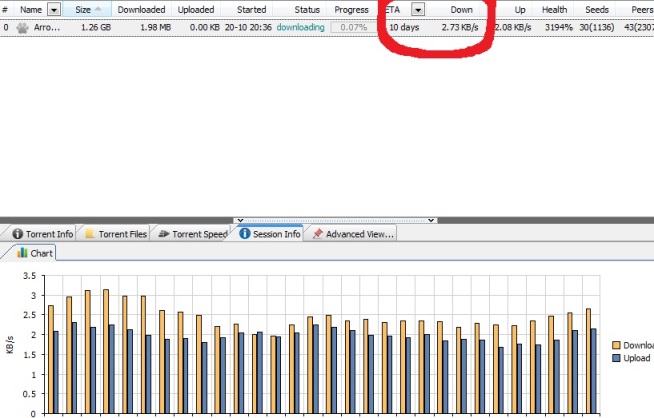654x418 pixels.
Task: Click the torrent's paw icon
Action: (23, 28)
